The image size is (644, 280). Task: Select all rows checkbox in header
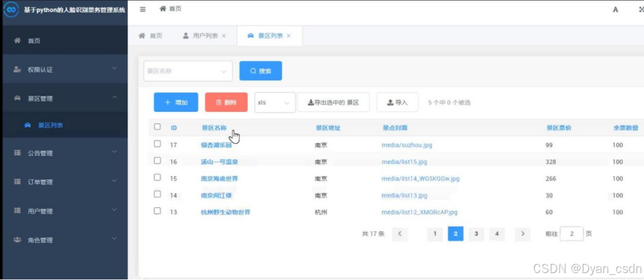[158, 127]
